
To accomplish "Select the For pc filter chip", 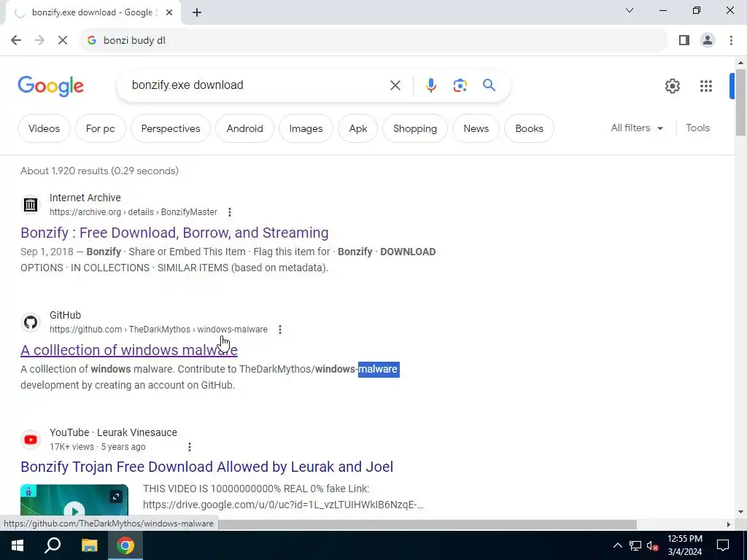I will [x=100, y=128].
